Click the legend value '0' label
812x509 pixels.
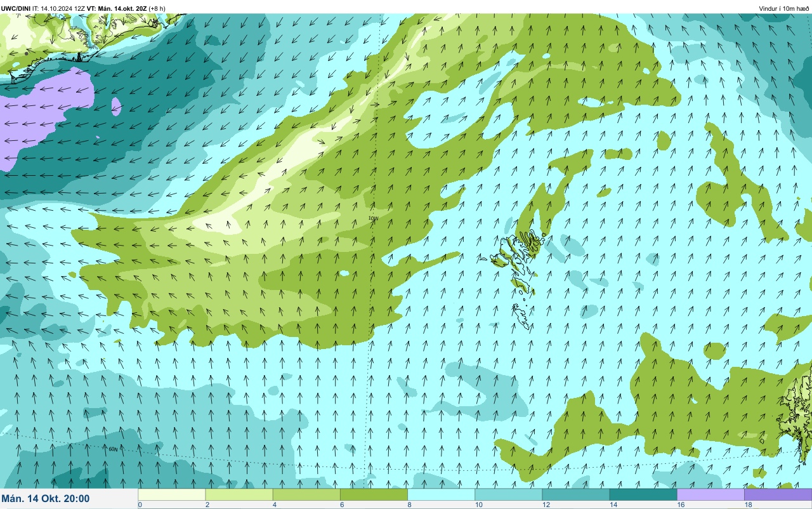[140, 505]
